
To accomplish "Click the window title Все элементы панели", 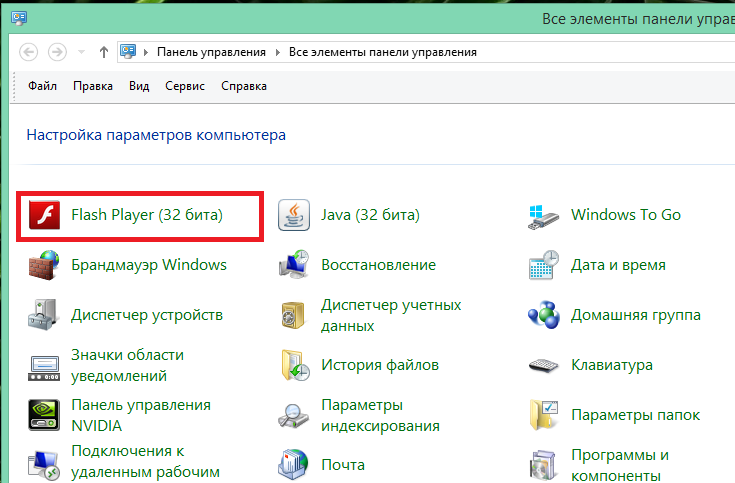I will click(638, 19).
